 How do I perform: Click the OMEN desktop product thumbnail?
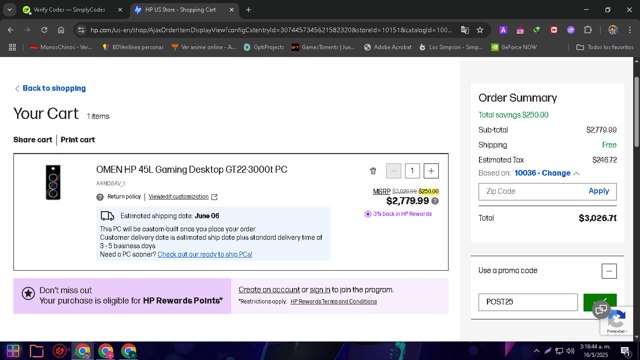pyautogui.click(x=53, y=182)
